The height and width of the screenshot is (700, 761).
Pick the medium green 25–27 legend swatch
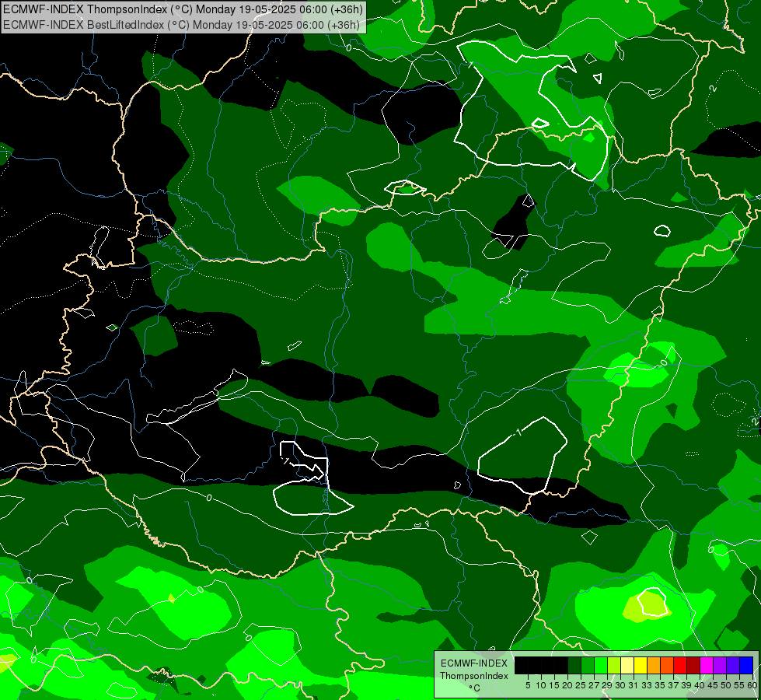(588, 665)
